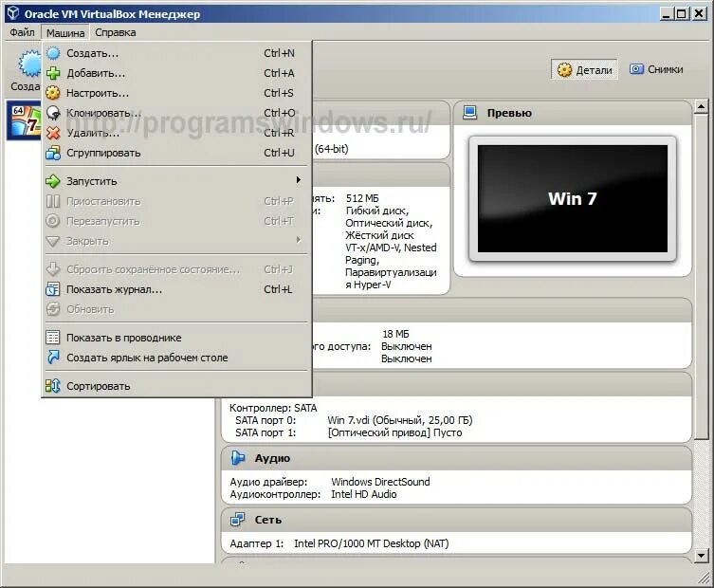This screenshot has width=714, height=588.
Task: Click the Показать в проводнике icon
Action: tap(53, 338)
